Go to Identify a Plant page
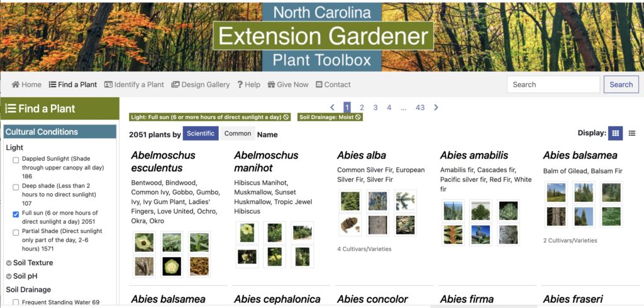This screenshot has width=644, height=308. pos(134,84)
